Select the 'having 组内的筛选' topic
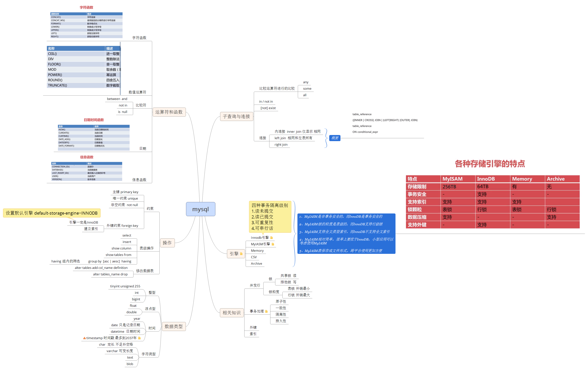Viewport: 588px width, 370px height. tap(66, 261)
